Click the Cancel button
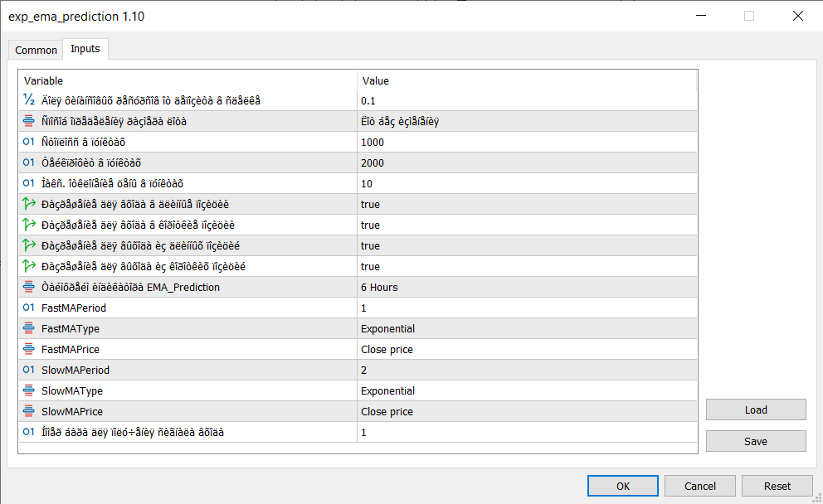The height and width of the screenshot is (504, 823). (x=699, y=486)
